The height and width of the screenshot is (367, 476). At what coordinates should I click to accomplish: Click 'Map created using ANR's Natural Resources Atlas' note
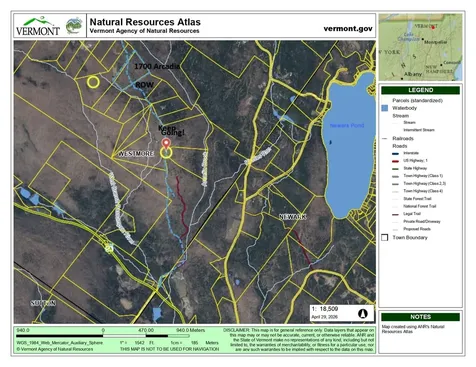[413, 329]
